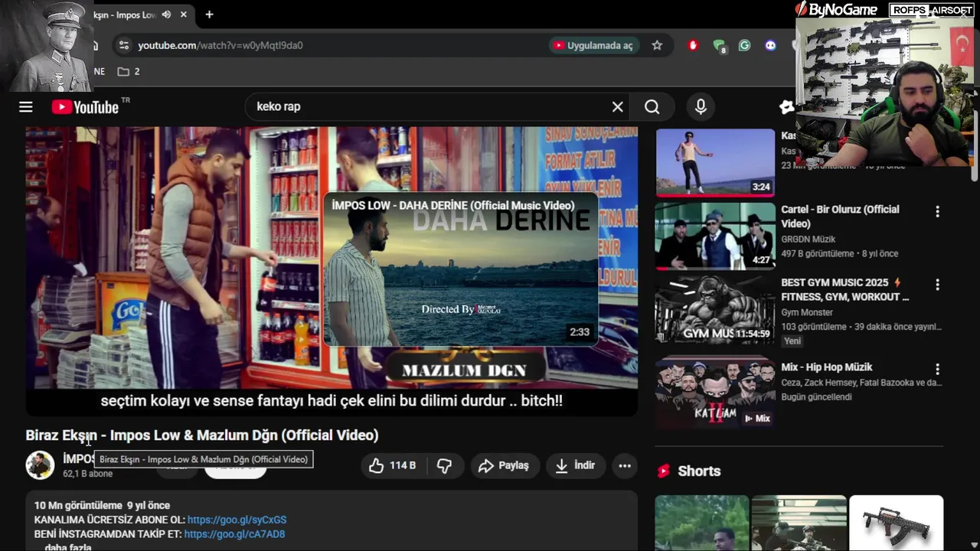Image resolution: width=980 pixels, height=551 pixels.
Task: Click the title 'Cartel - Bir Oluruz (Official Video)'
Action: click(x=840, y=217)
